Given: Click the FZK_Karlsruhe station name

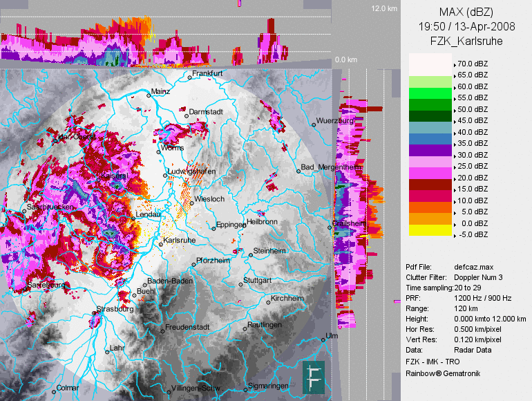Looking at the screenshot, I should coord(466,41).
